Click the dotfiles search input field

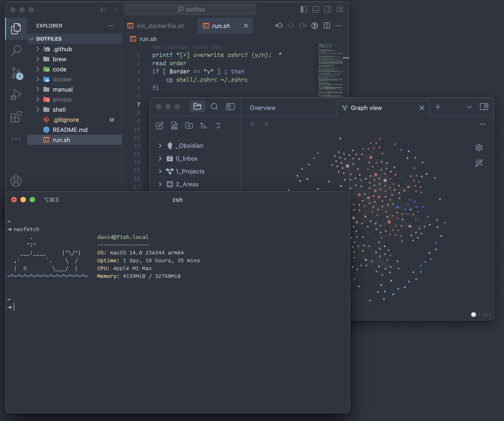(190, 10)
